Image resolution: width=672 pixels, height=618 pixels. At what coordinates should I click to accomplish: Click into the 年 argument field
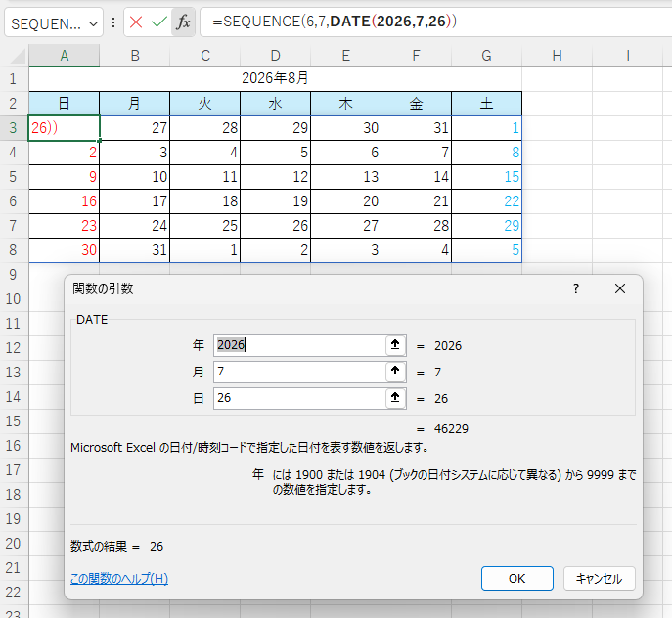point(299,345)
